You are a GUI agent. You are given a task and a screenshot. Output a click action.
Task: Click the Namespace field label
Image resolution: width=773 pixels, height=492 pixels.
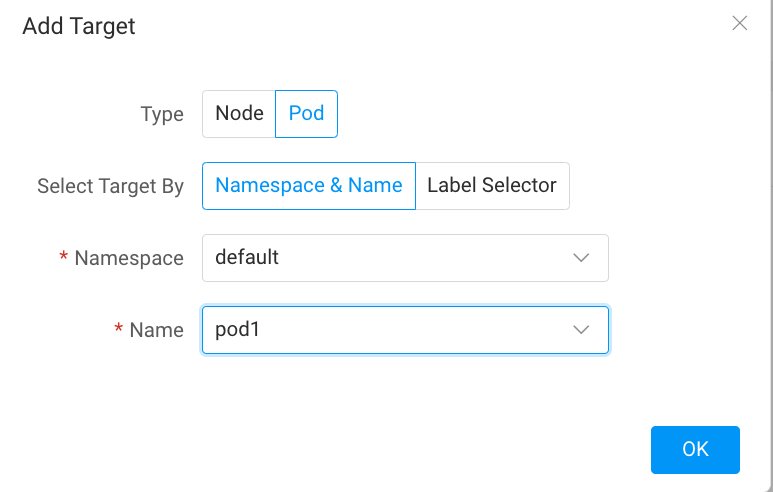pos(129,259)
